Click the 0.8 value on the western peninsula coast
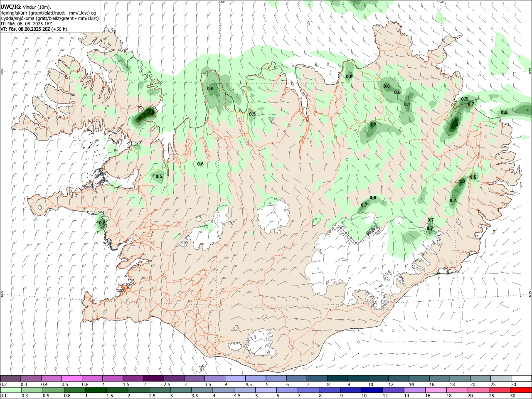 (x=102, y=223)
